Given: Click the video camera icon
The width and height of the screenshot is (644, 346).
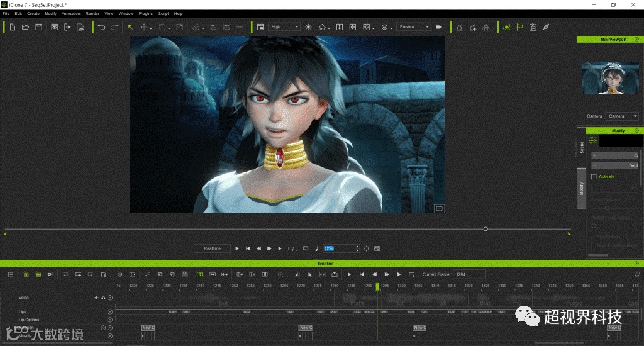Looking at the screenshot, I should coord(438,27).
